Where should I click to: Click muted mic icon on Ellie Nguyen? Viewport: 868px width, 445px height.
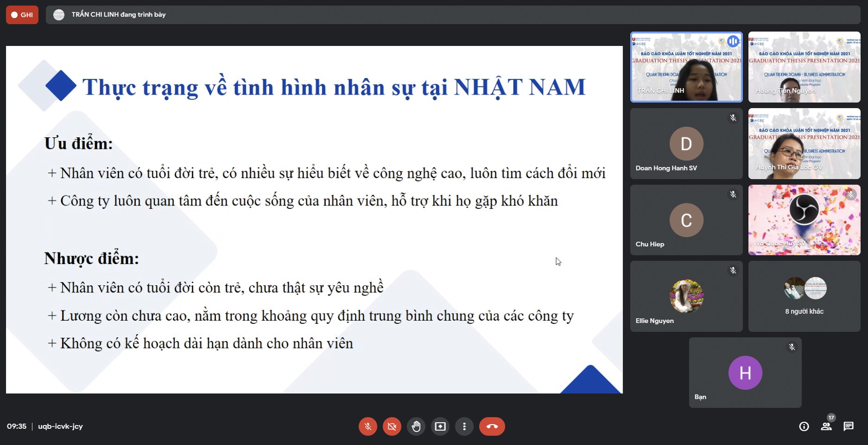pyautogui.click(x=733, y=271)
